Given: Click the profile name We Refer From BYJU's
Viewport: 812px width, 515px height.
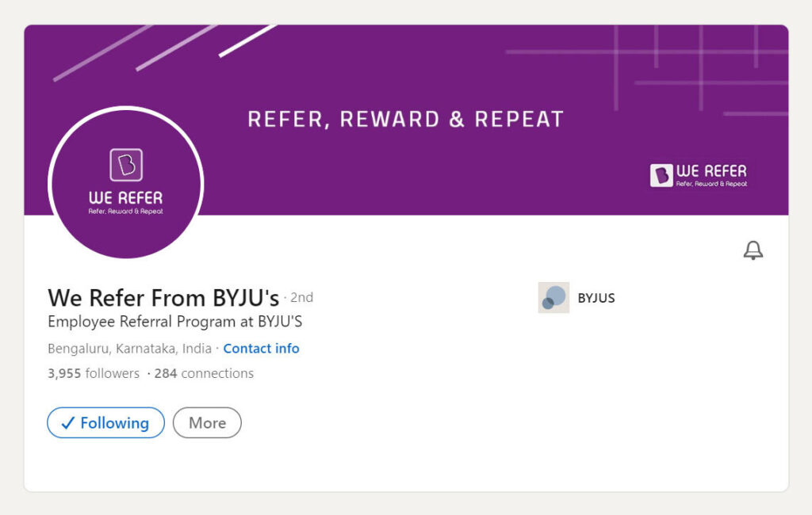Looking at the screenshot, I should point(163,298).
